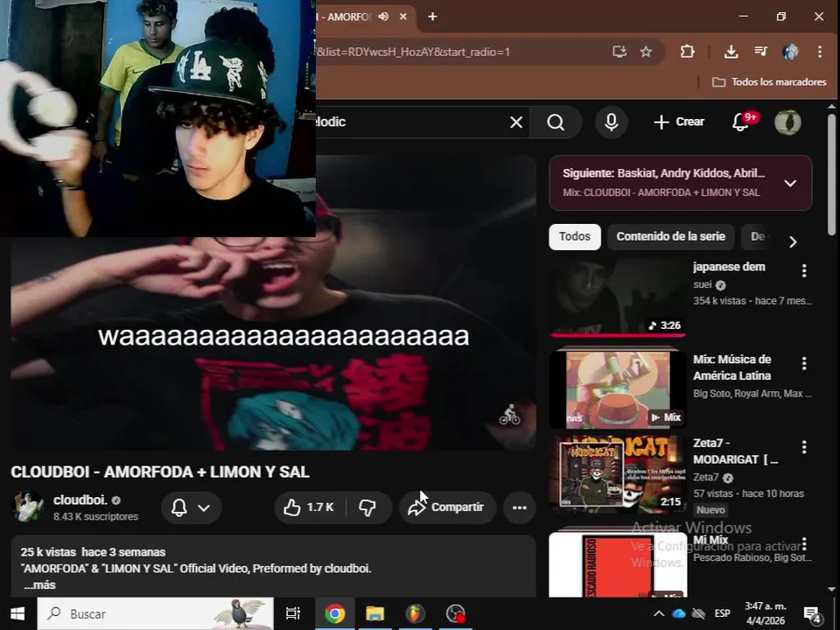
Task: Open Task View from the taskbar
Action: click(x=292, y=613)
